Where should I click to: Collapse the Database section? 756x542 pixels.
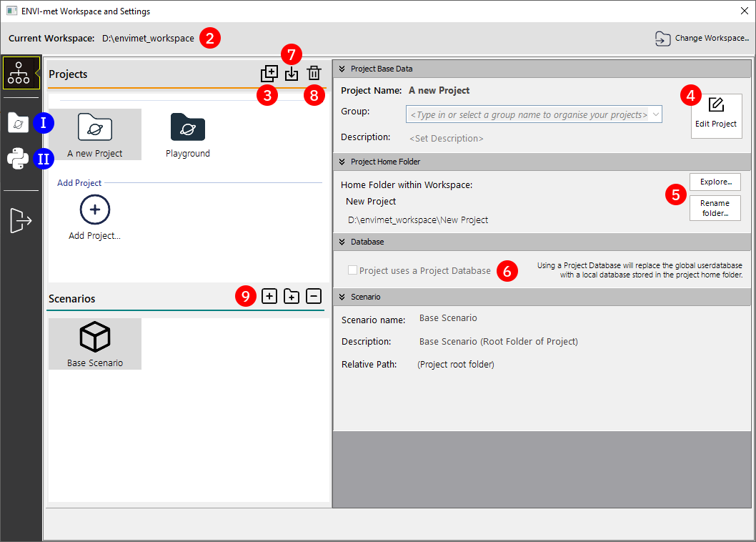tap(342, 242)
